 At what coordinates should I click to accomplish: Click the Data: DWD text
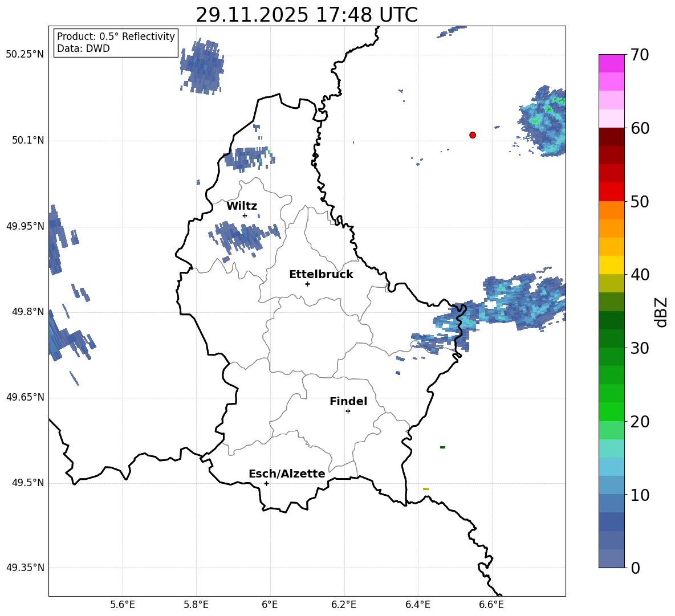[x=83, y=48]
